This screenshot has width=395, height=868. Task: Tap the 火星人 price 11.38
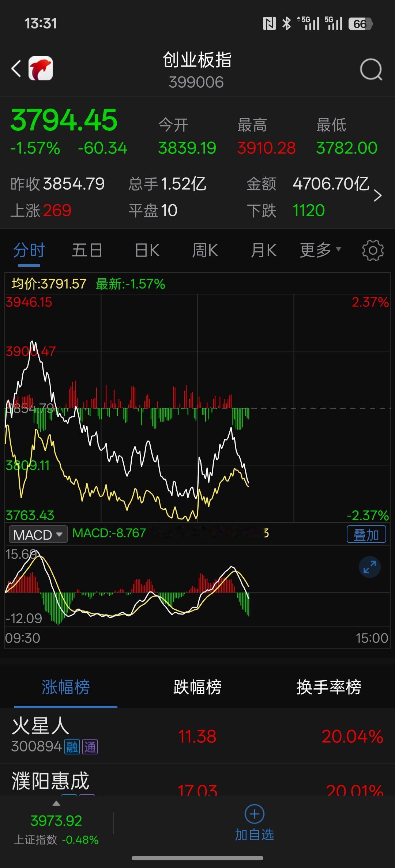[x=197, y=736]
